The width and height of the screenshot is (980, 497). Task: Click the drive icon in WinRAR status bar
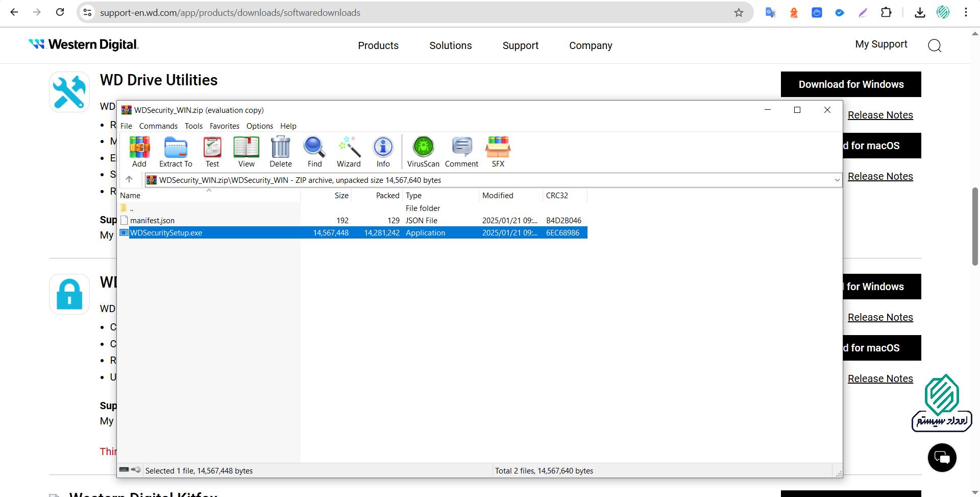(x=124, y=470)
